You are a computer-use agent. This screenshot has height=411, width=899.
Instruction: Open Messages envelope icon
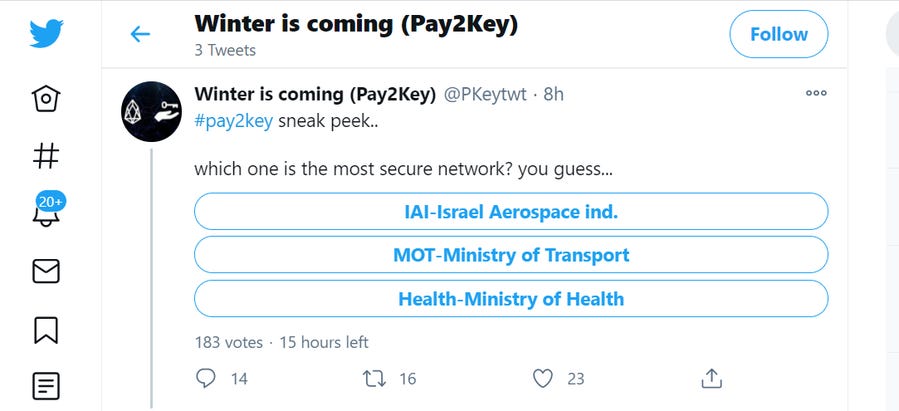47,270
